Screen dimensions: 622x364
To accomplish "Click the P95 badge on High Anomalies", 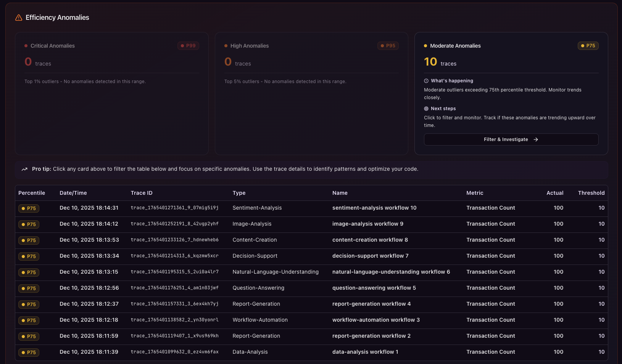I will (388, 46).
